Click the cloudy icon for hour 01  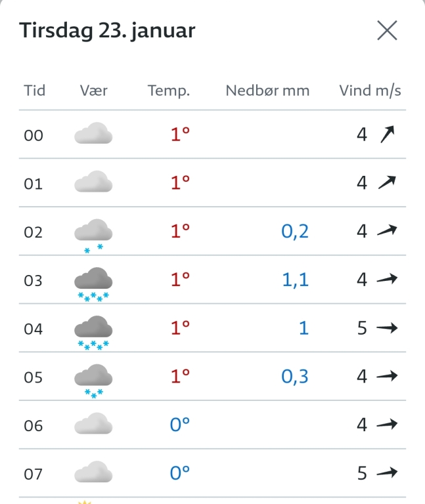93,182
